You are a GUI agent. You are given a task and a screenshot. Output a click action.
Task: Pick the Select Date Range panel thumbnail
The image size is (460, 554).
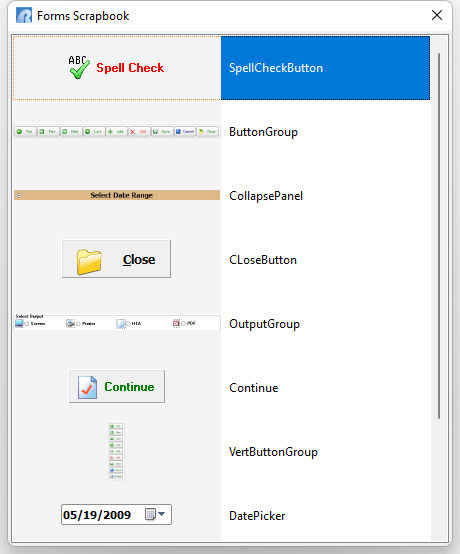click(x=117, y=195)
